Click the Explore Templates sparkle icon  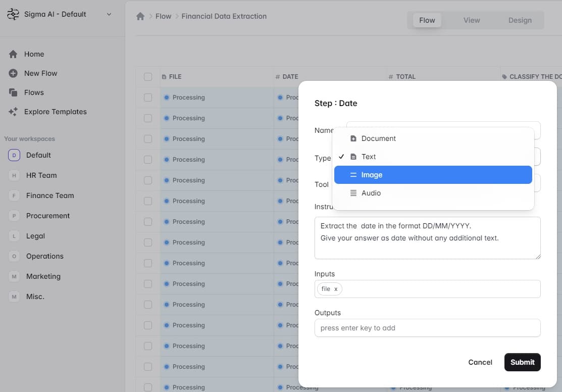coord(13,112)
